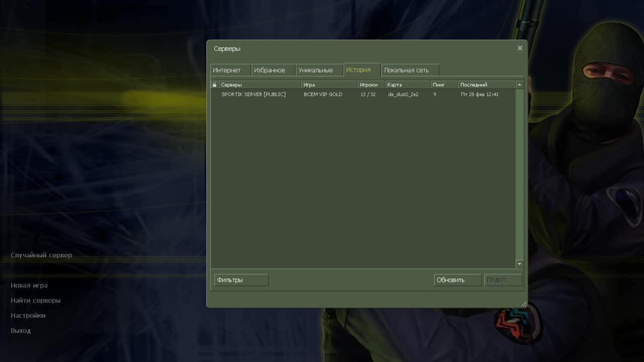Sort by the Серверы column header

[260, 84]
